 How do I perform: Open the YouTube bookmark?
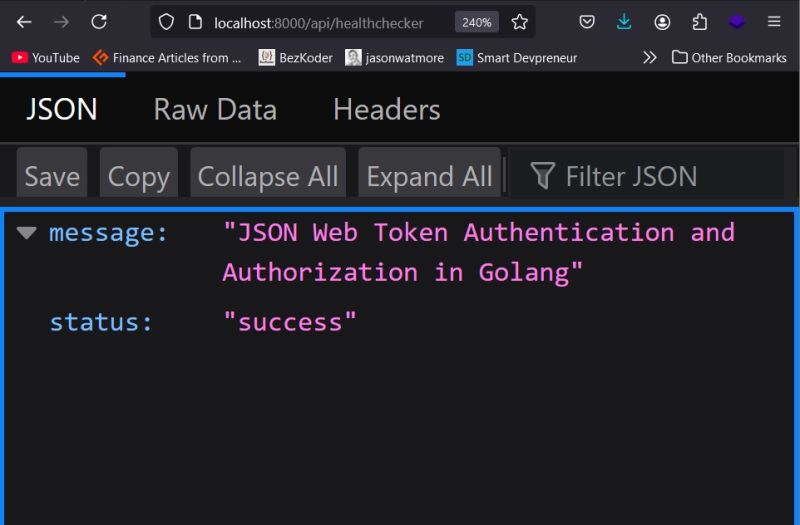click(45, 58)
